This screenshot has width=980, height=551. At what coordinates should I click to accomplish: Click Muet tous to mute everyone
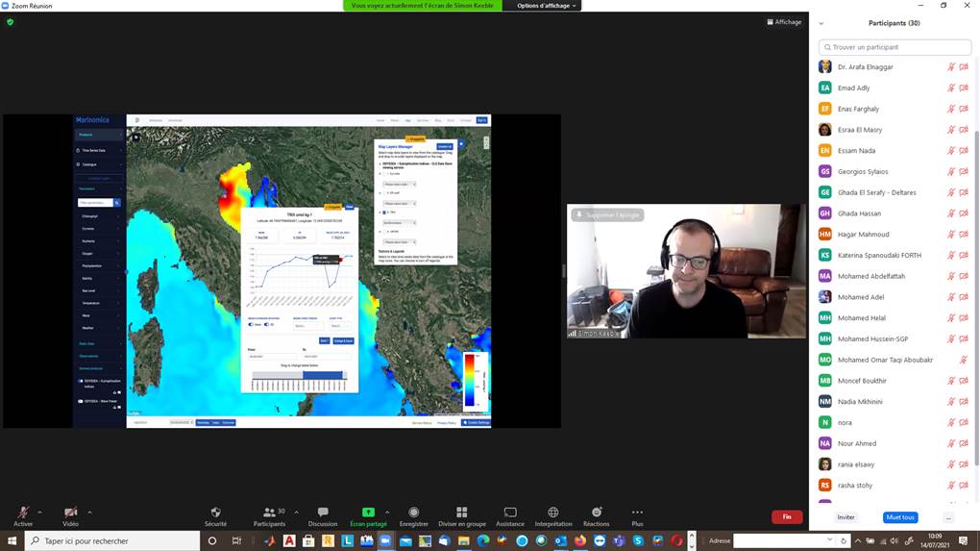(x=900, y=517)
